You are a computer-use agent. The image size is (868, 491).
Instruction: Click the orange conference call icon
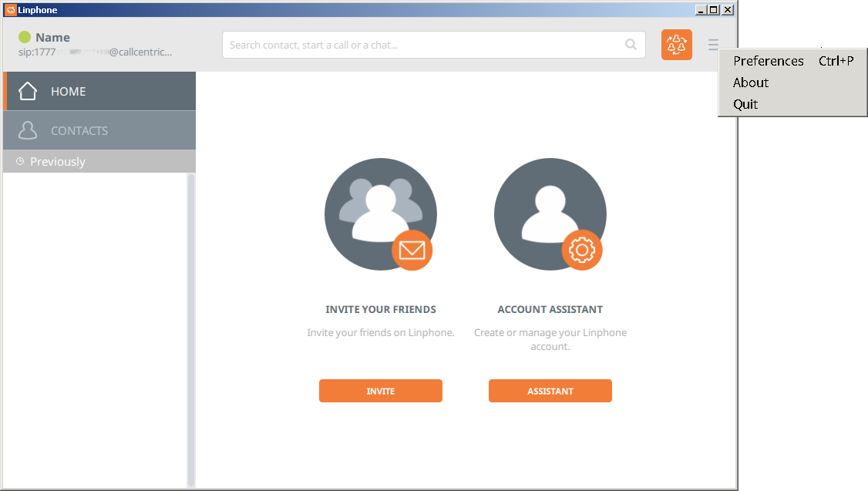pyautogui.click(x=677, y=45)
